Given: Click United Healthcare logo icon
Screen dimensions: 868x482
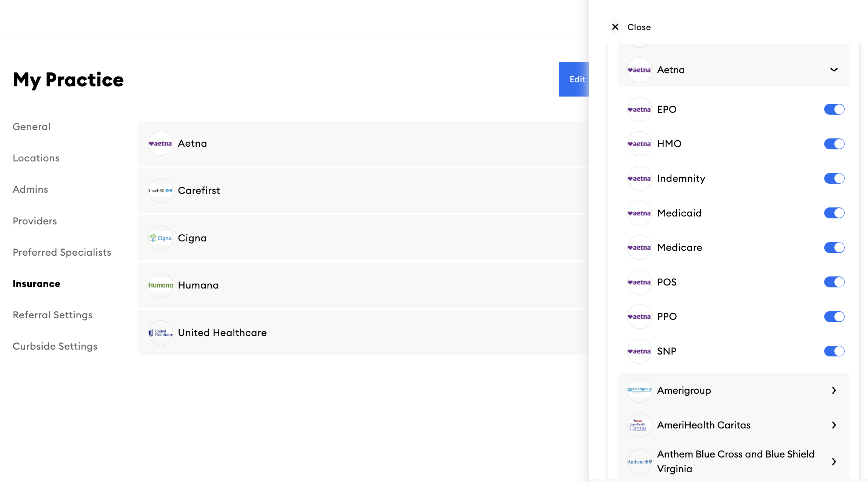Looking at the screenshot, I should point(160,333).
